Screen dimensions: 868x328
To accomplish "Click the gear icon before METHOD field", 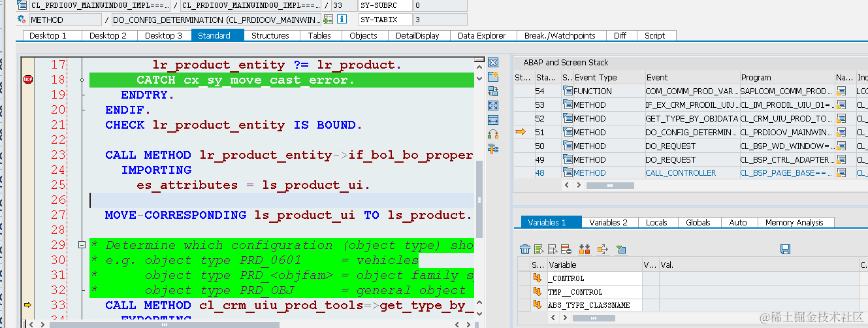I will pyautogui.click(x=22, y=20).
